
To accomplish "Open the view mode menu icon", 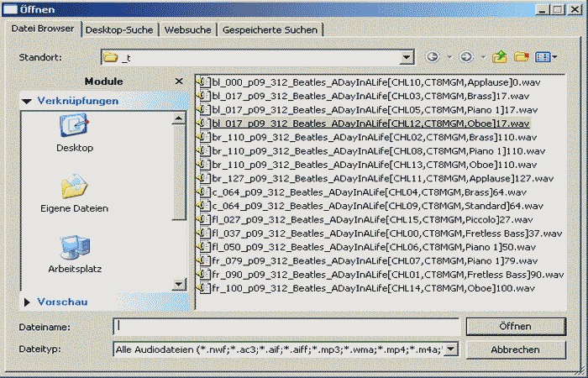I will [x=543, y=57].
